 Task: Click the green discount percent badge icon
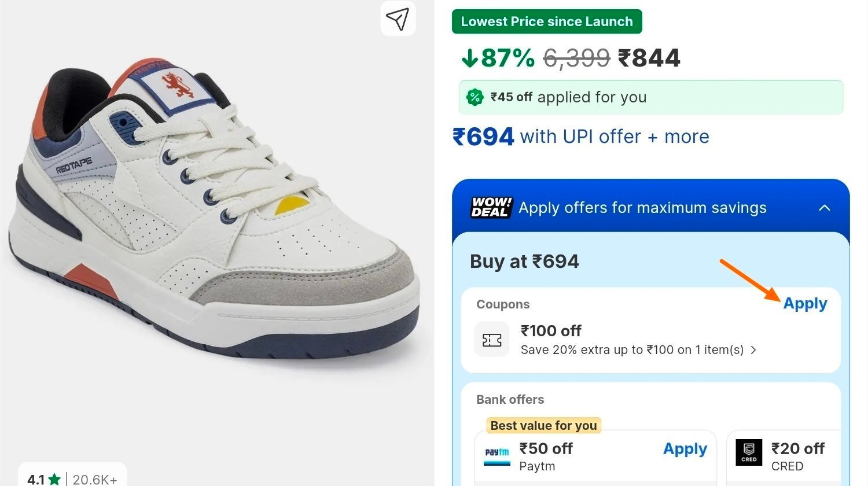(x=475, y=97)
